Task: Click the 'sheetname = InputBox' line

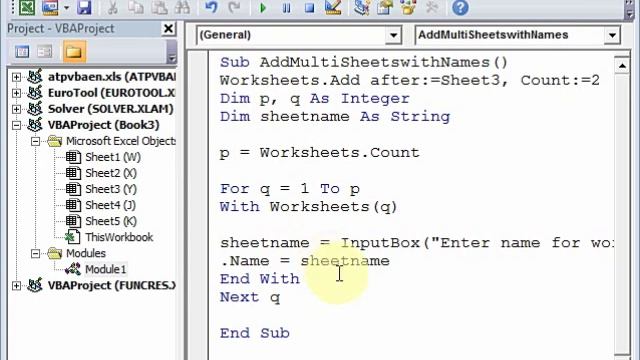Action: pyautogui.click(x=416, y=243)
